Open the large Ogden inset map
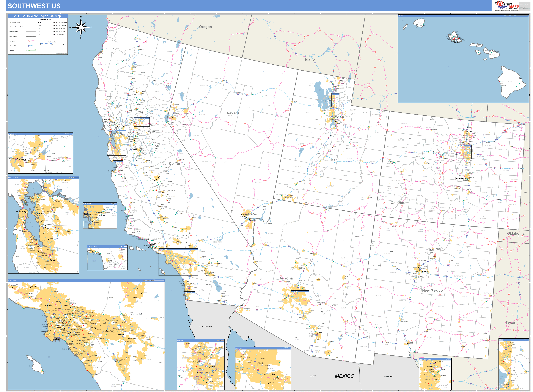Viewport: 533px width, 392px height. 514,364
